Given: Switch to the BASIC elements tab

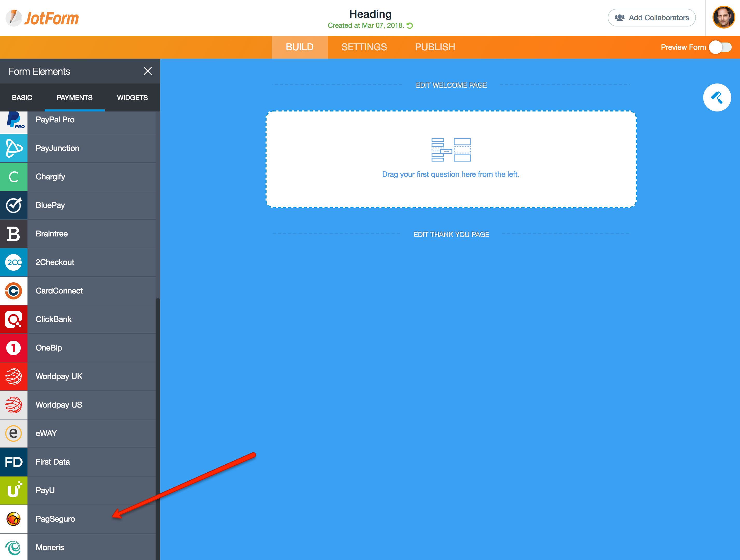Looking at the screenshot, I should 22,98.
